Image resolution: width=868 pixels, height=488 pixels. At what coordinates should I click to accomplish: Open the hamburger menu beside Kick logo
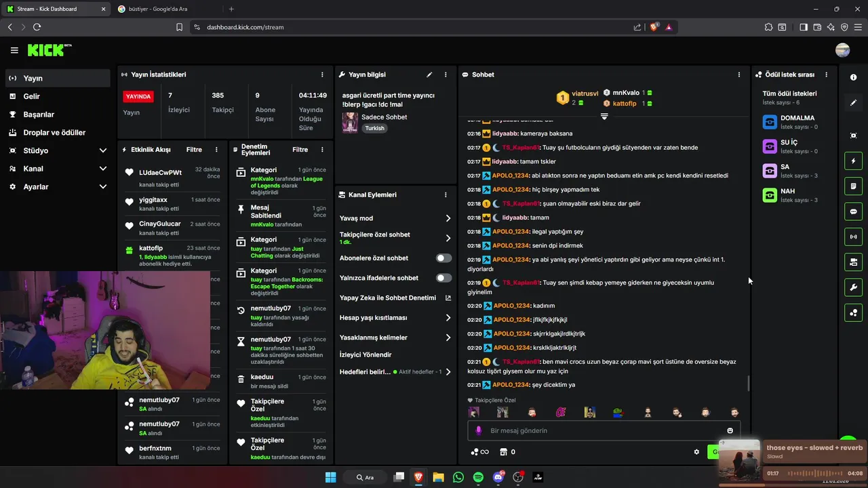tap(14, 50)
